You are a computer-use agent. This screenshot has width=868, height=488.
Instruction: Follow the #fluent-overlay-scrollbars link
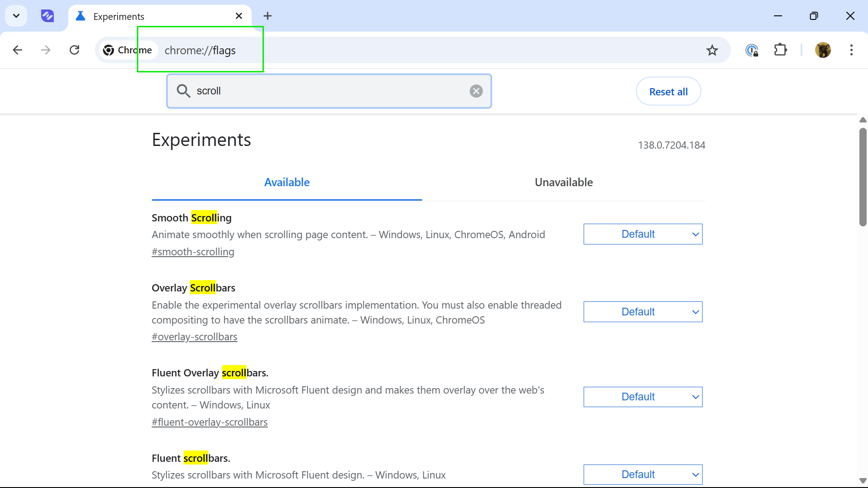[210, 422]
